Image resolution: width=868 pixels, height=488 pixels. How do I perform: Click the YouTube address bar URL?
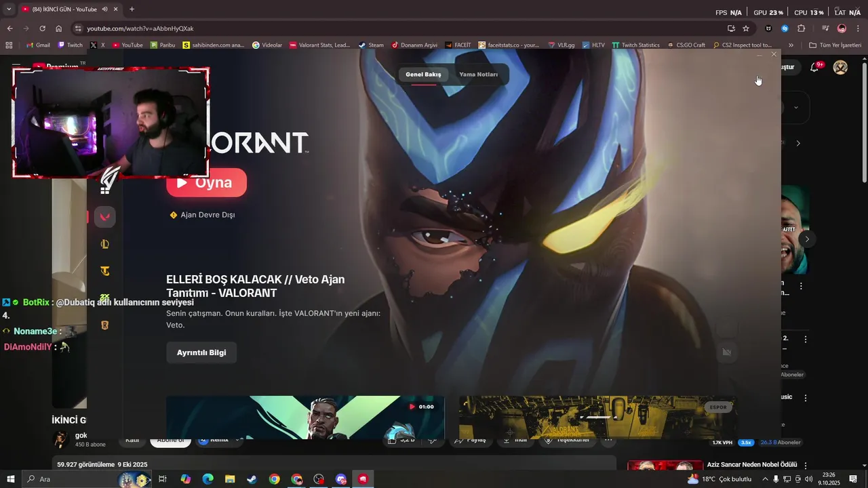click(x=140, y=28)
